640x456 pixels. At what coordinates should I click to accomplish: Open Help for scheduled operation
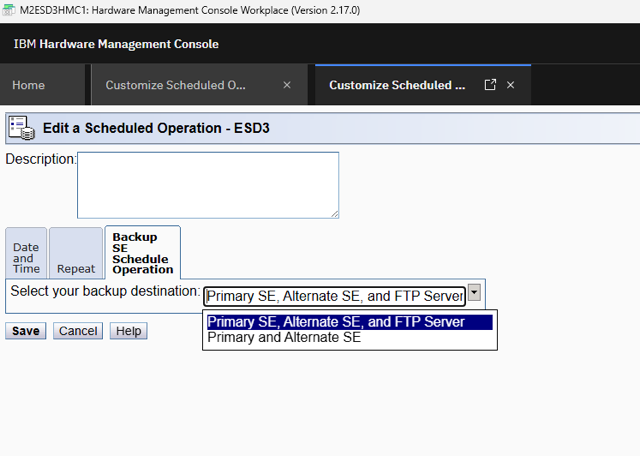(x=128, y=331)
